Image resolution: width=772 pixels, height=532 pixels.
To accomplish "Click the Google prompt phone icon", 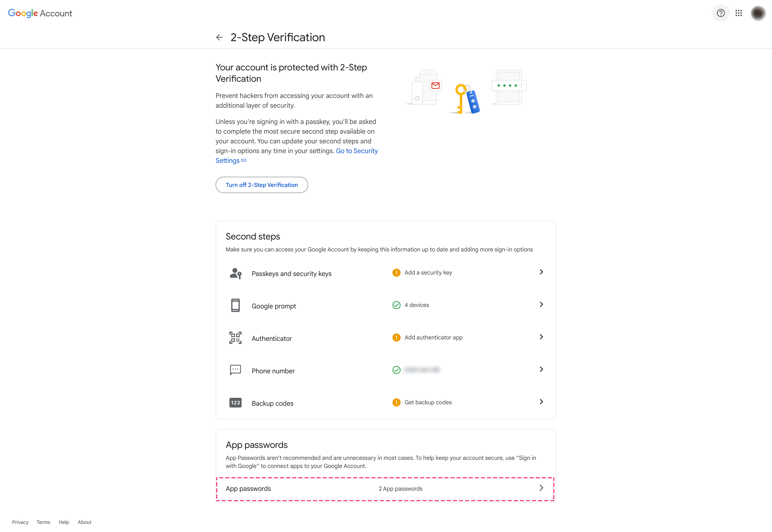I will coord(235,305).
